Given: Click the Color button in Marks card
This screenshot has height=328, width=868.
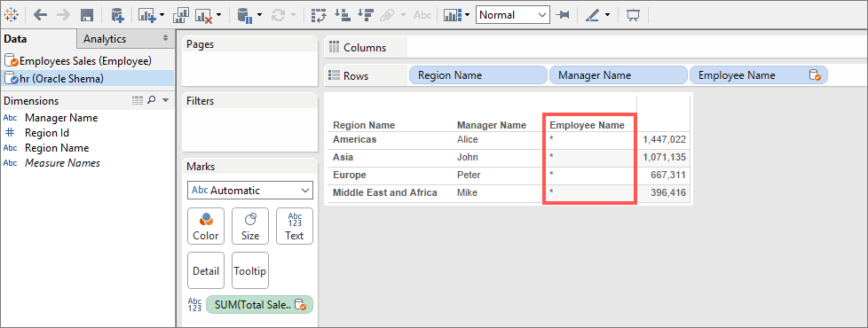Looking at the screenshot, I should (x=205, y=226).
